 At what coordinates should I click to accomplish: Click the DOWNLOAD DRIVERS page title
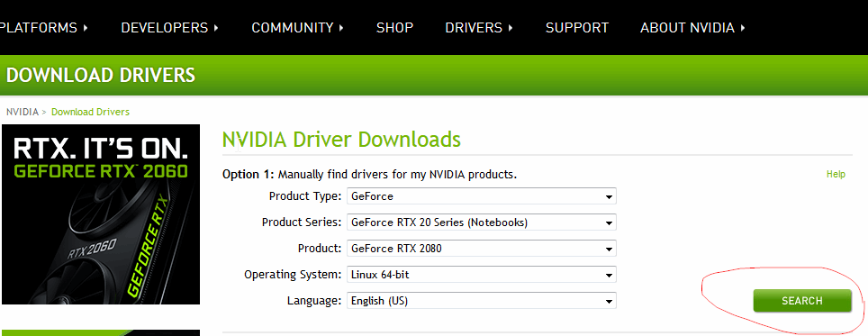click(101, 76)
